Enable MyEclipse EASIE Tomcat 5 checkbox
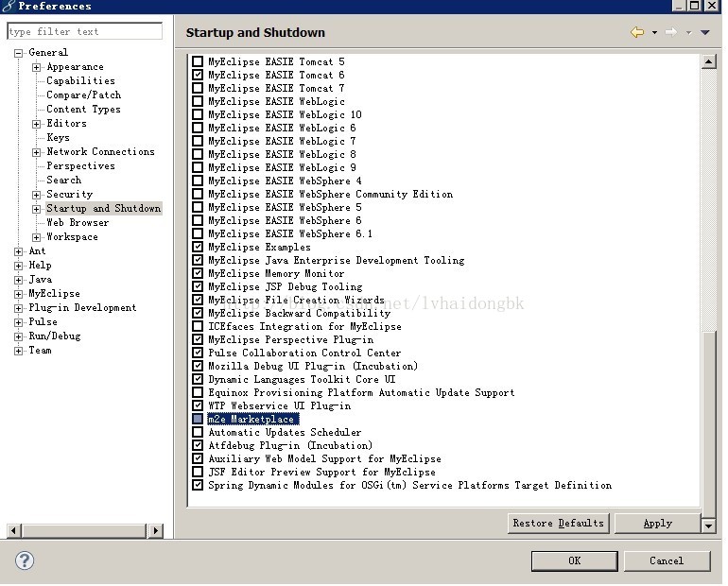This screenshot has width=728, height=586. (x=198, y=61)
